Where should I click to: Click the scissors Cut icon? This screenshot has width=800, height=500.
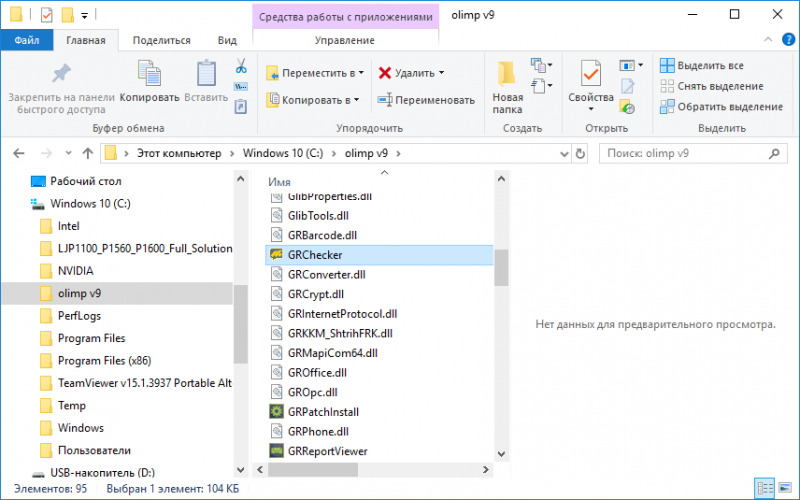[x=241, y=66]
